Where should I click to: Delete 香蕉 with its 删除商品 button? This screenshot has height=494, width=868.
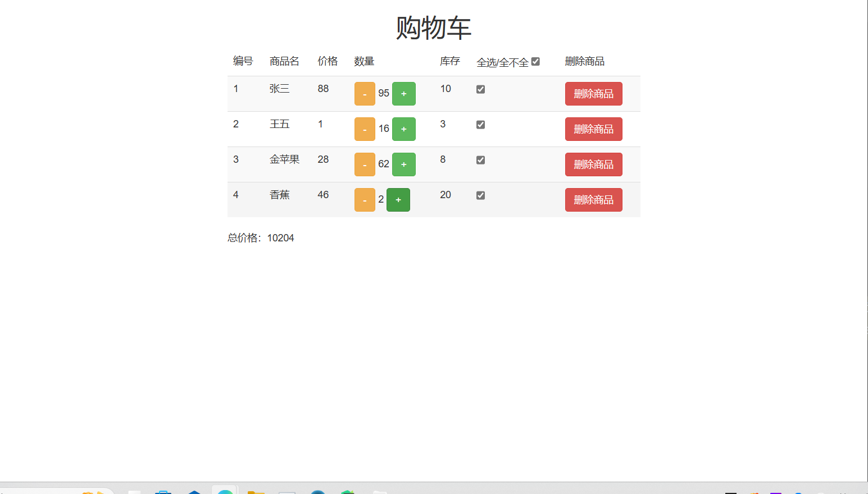[594, 200]
